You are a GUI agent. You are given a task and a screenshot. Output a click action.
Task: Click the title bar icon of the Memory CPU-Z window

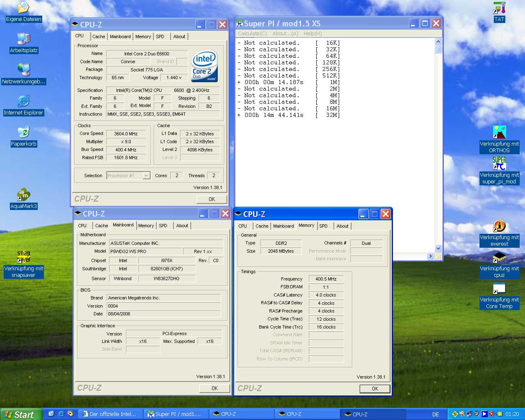238,214
